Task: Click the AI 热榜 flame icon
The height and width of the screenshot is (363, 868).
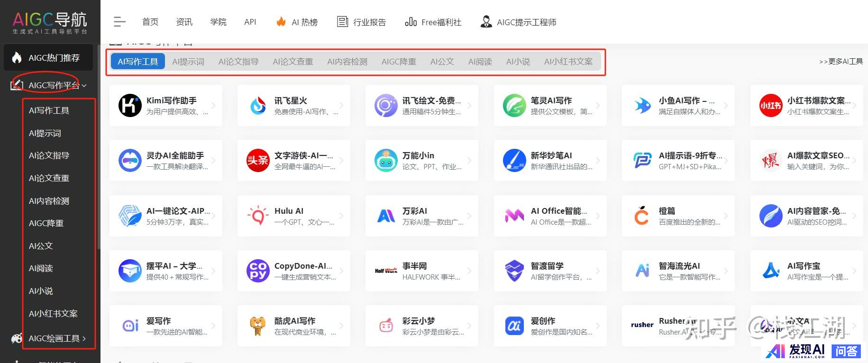Action: tap(281, 22)
